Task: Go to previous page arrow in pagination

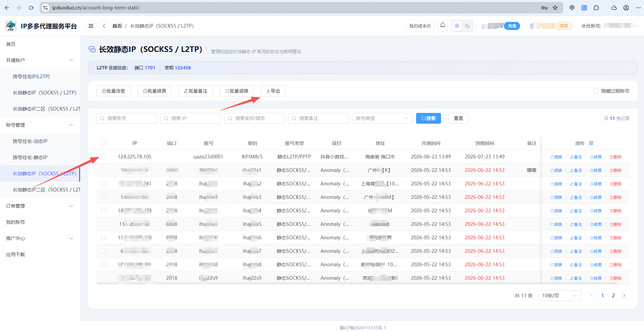Action: point(592,296)
